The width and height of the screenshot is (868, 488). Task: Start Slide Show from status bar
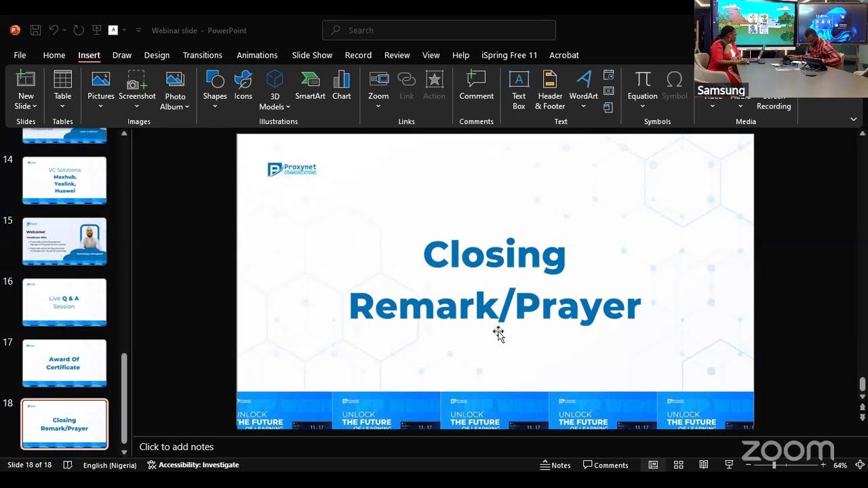click(729, 465)
